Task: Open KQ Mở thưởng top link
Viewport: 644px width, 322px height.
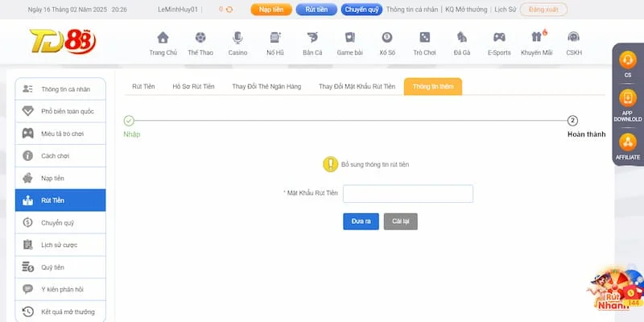Action: (466, 10)
